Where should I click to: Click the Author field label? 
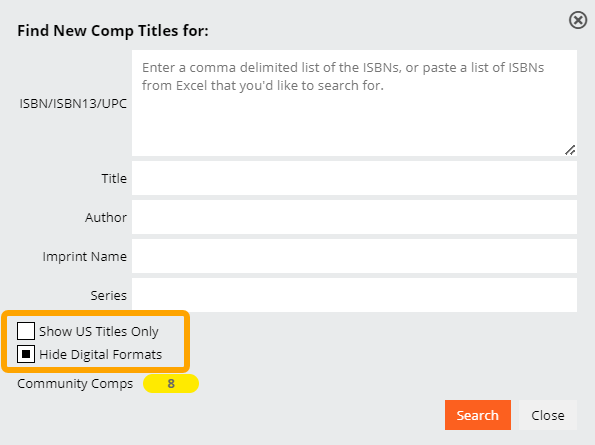[x=106, y=217]
